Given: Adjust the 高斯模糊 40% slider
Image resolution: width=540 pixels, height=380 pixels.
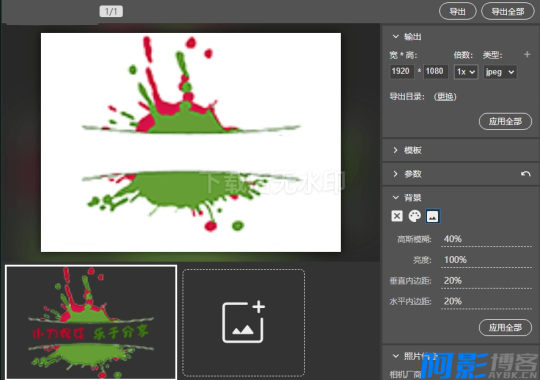Looking at the screenshot, I should (x=486, y=240).
